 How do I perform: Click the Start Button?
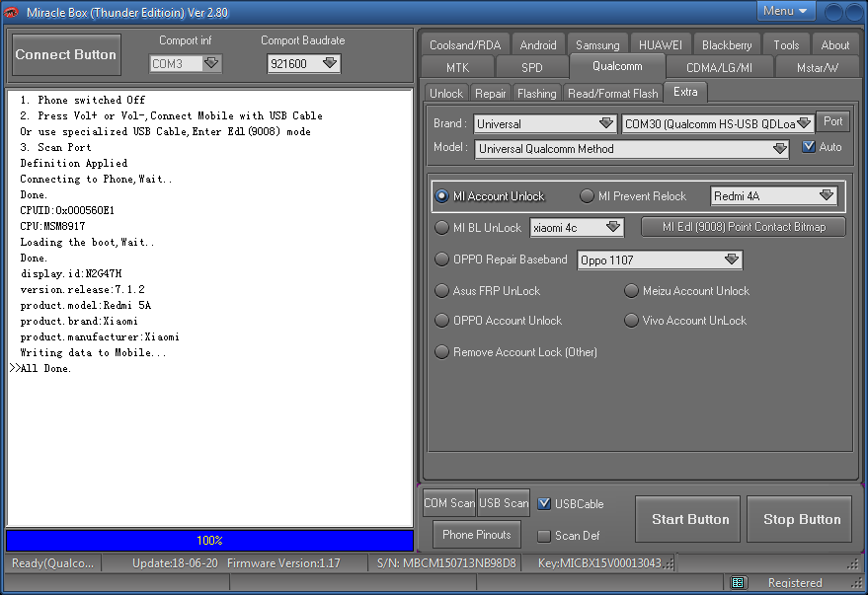(x=687, y=519)
